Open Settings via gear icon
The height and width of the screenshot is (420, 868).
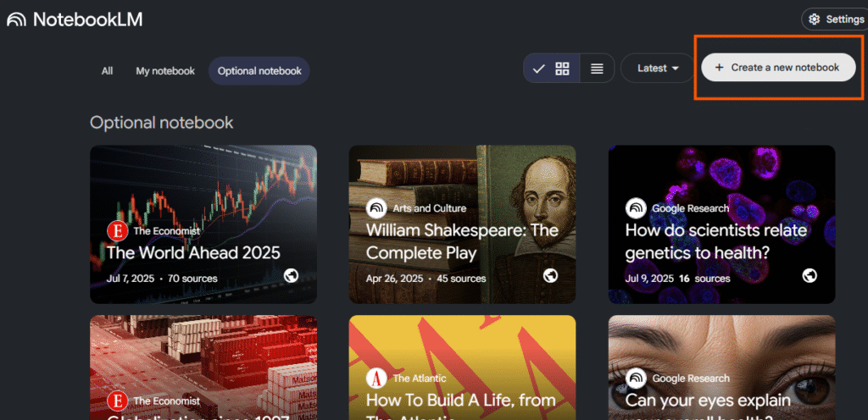[815, 19]
